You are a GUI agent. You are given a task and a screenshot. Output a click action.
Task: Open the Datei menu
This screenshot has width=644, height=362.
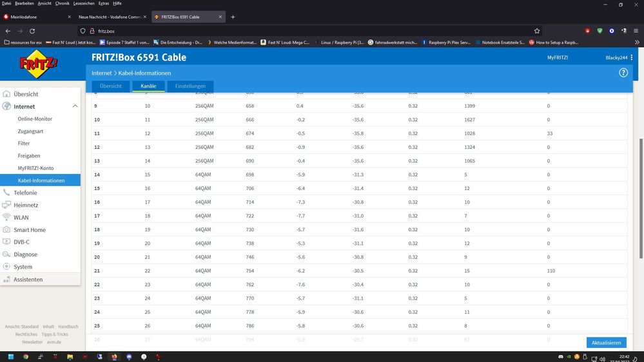[6, 3]
